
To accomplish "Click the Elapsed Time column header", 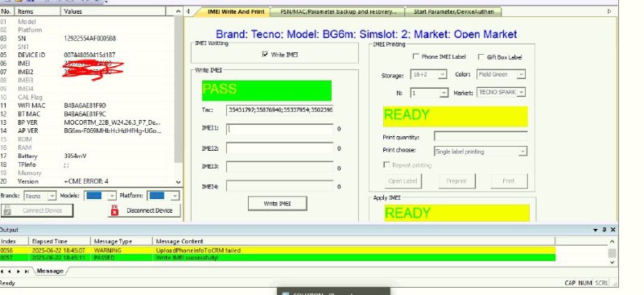I will click(60, 241).
